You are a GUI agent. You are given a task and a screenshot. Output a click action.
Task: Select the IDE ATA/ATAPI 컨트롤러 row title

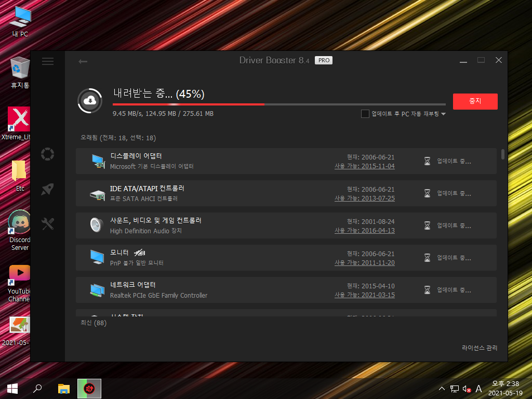pyautogui.click(x=147, y=188)
